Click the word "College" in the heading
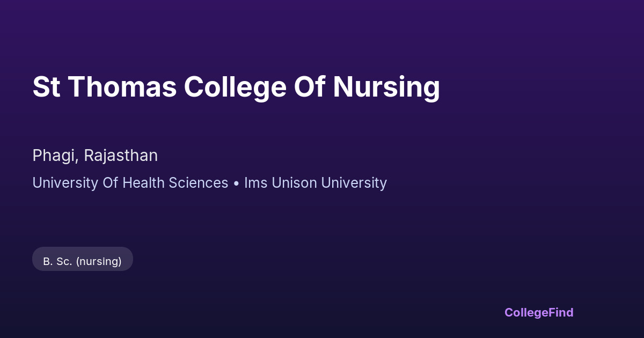Viewport: 644px width, 338px height. click(x=235, y=88)
